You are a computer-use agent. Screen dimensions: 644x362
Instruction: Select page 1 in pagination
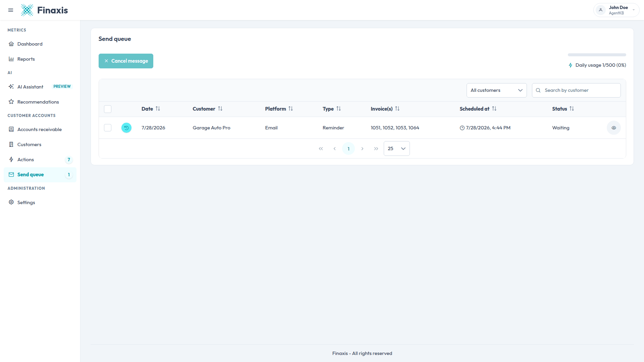(x=348, y=148)
